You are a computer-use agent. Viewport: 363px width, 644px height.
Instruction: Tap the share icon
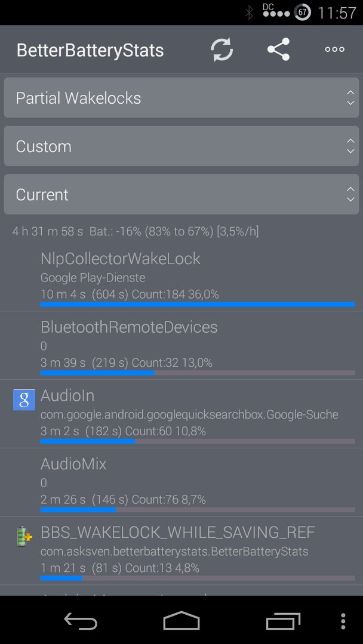[278, 49]
